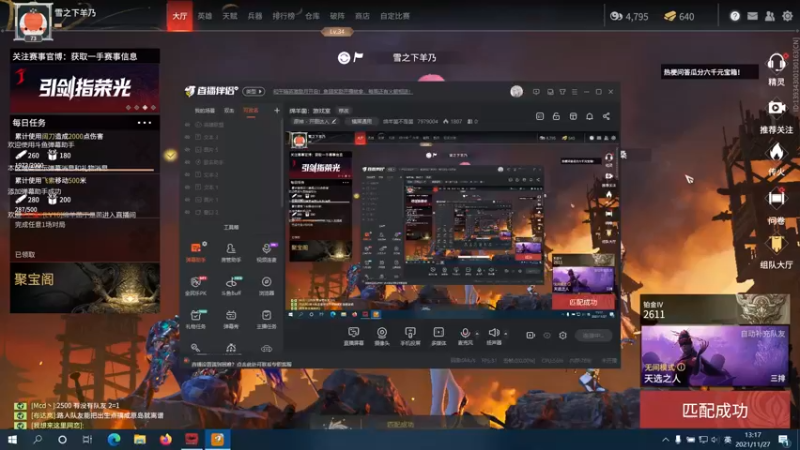Viewport: 800px width, 450px height.
Task: Toggle visibility of 文本 2 source
Action: click(188, 174)
